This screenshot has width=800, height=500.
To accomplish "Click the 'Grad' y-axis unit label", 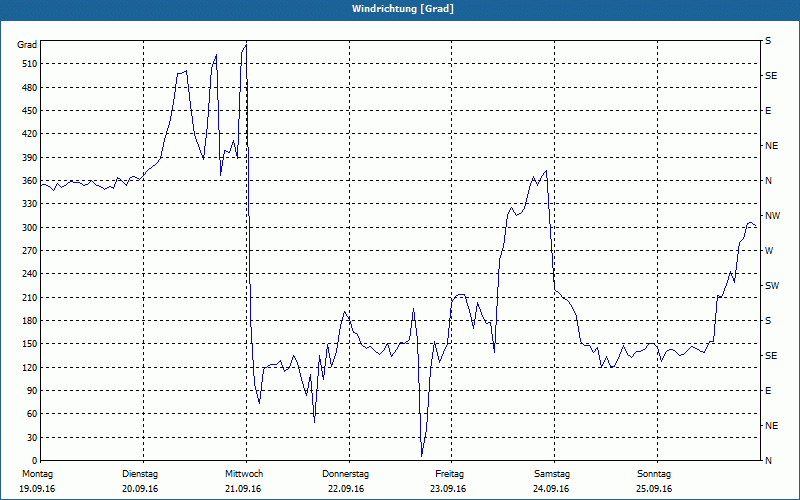I will (27, 45).
